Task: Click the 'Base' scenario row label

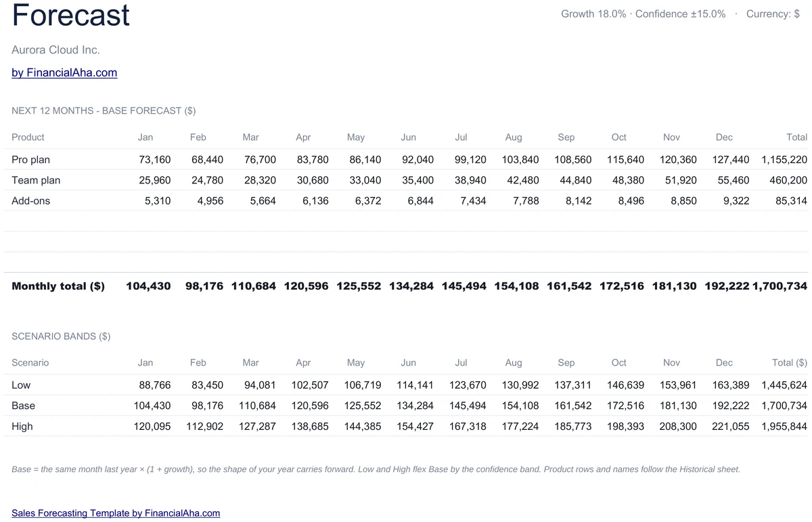Action: [23, 406]
